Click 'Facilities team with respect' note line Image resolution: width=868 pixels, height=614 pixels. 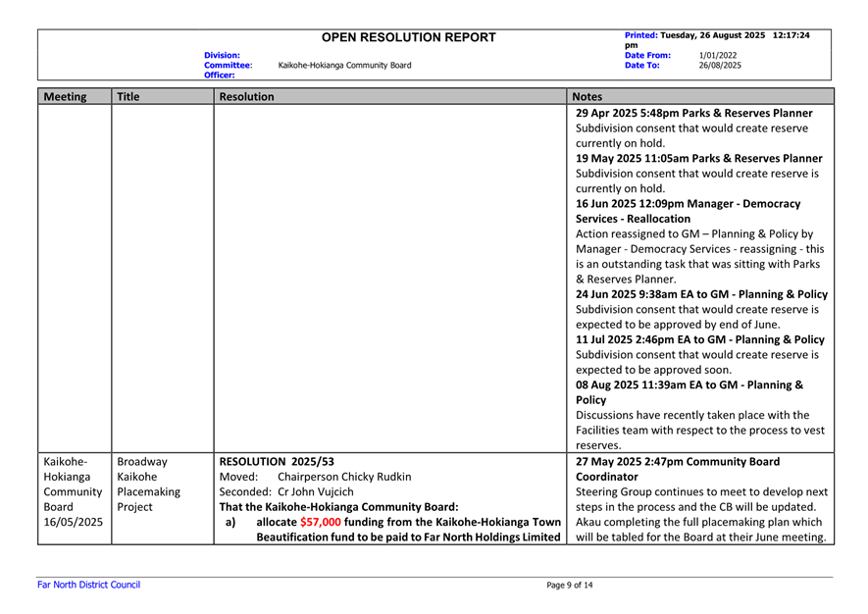pyautogui.click(x=699, y=431)
